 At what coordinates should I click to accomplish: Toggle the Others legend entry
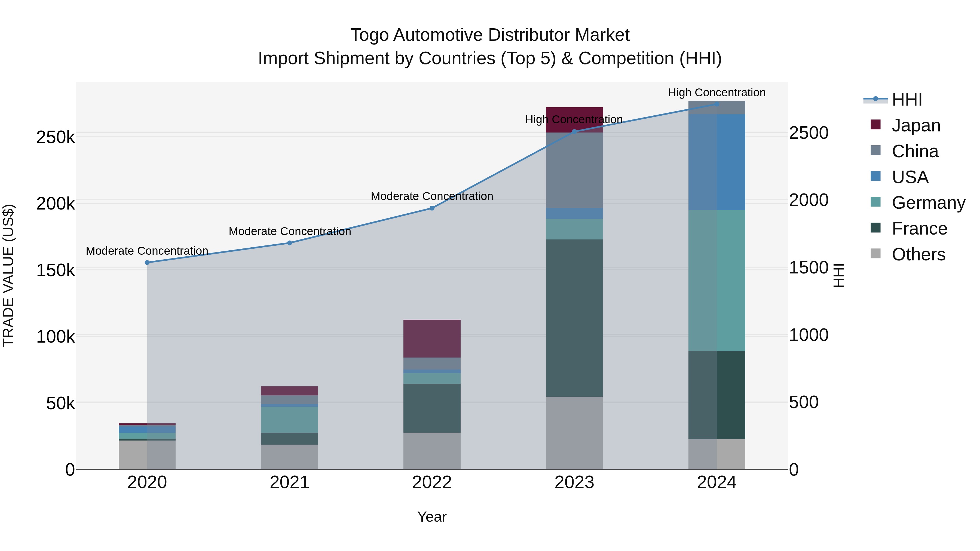[908, 254]
